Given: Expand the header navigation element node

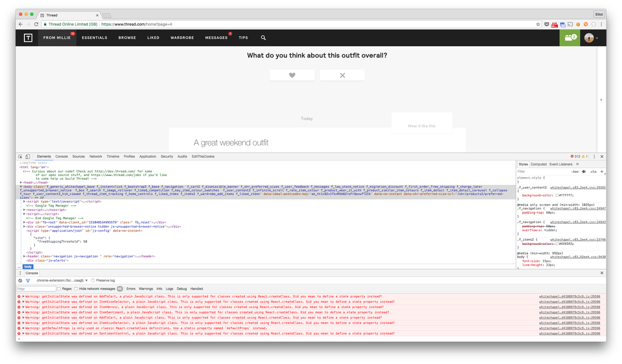Looking at the screenshot, I should click(x=24, y=256).
